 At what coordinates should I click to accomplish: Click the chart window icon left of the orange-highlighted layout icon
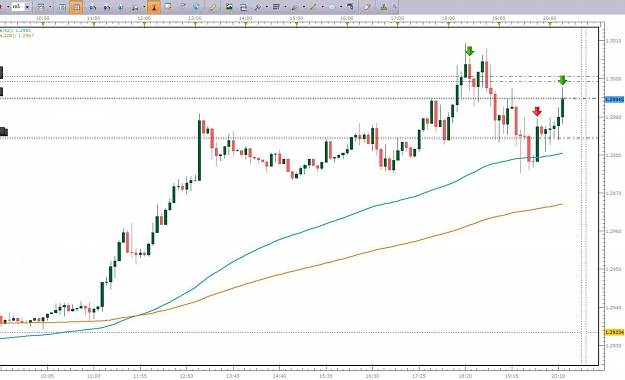(x=62, y=7)
